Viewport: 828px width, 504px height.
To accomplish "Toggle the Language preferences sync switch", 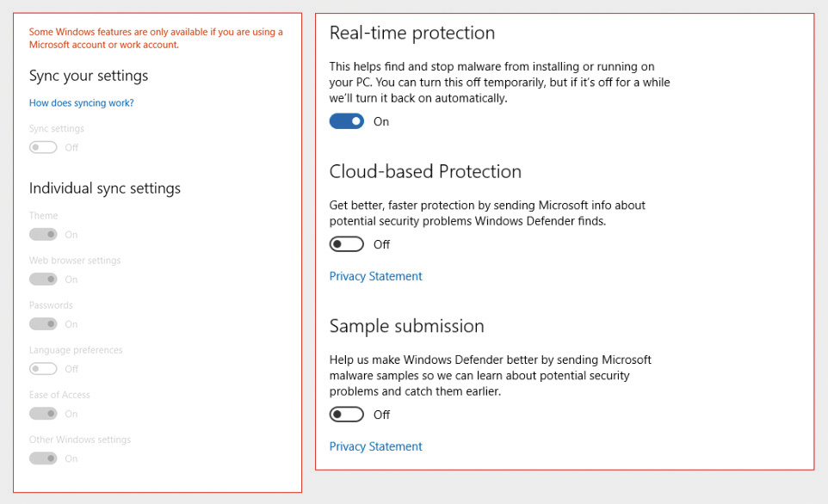I will (43, 369).
